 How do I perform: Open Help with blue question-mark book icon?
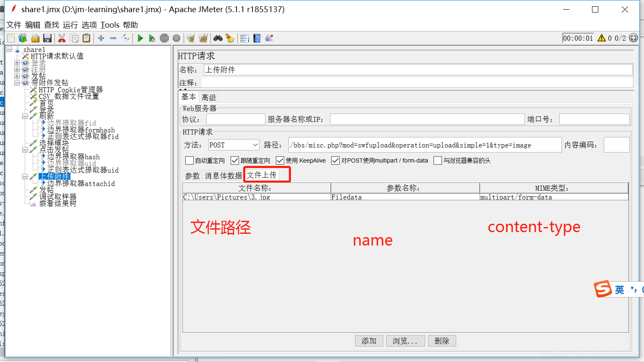click(257, 38)
